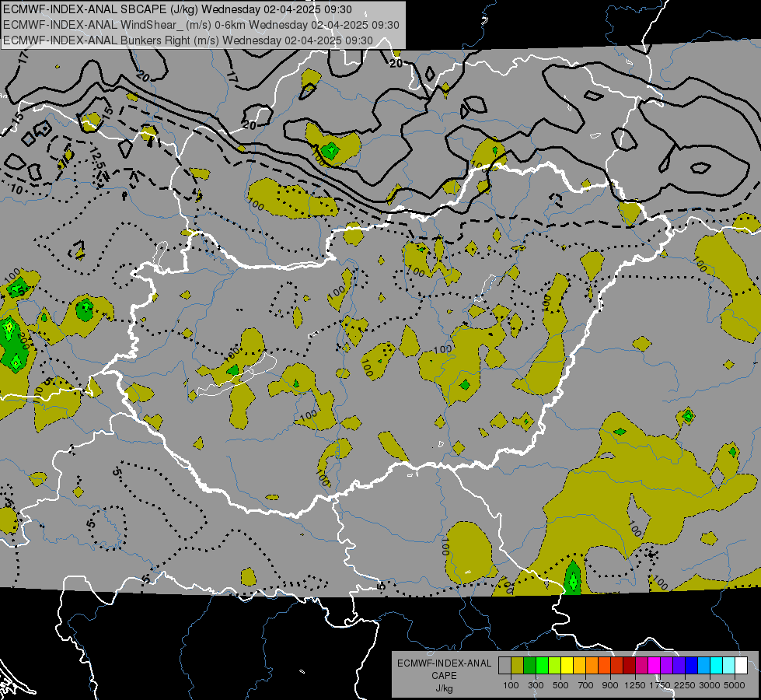This screenshot has height=700, width=761.
Task: Click the 12.5 contour label on map
Action: click(99, 159)
